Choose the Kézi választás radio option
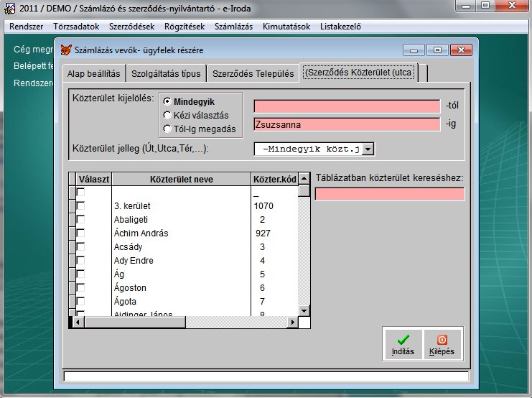The width and height of the screenshot is (532, 398). pos(167,115)
